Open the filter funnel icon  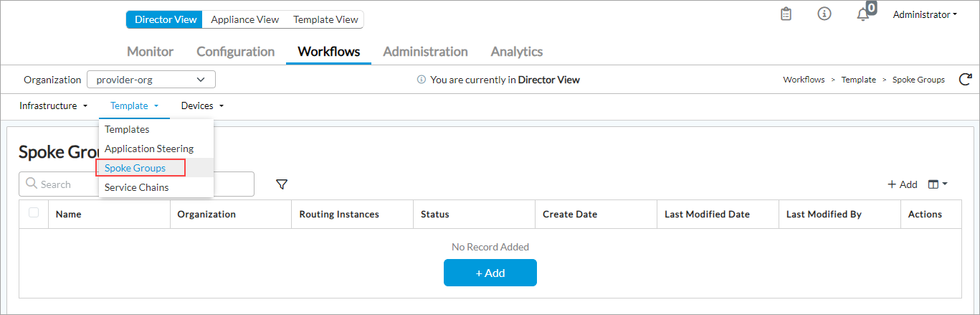point(282,184)
